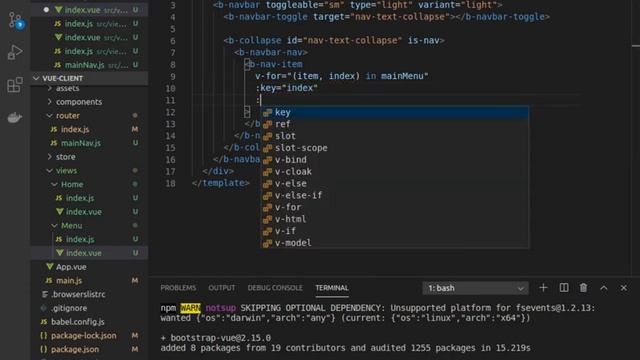640x360 pixels.
Task: Switch to the TERMINAL tab
Action: [332, 288]
